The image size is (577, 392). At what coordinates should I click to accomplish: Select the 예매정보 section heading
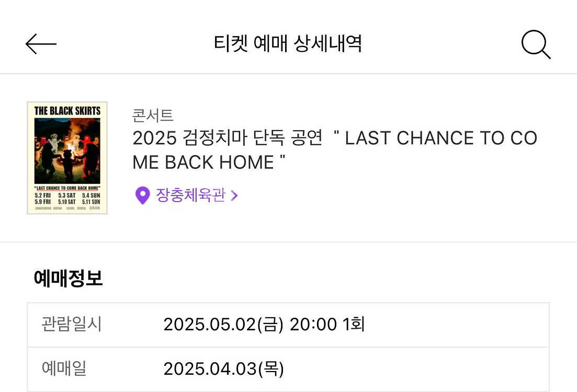click(x=68, y=278)
